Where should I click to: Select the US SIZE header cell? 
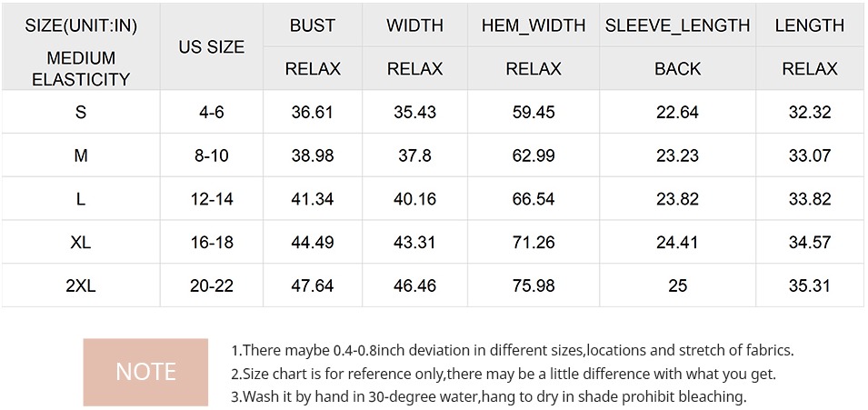click(212, 47)
